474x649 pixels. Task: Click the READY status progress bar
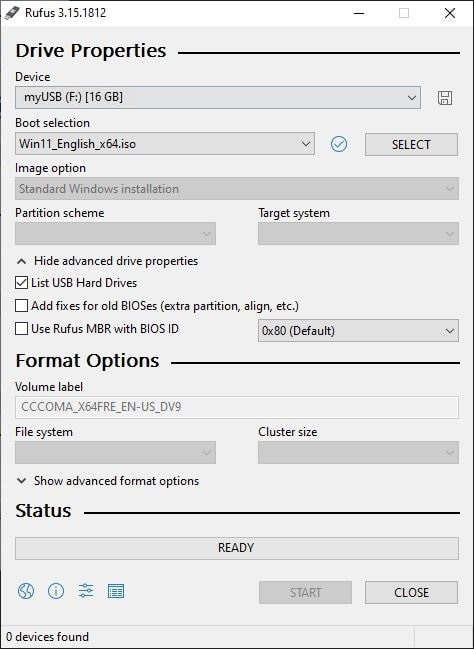tap(237, 548)
